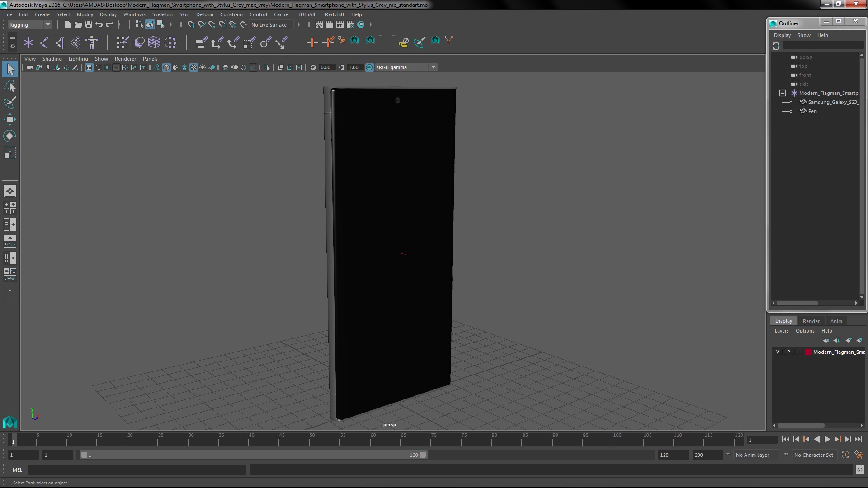Click the Display tab in bottom panel
This screenshot has width=868, height=488.
point(783,320)
